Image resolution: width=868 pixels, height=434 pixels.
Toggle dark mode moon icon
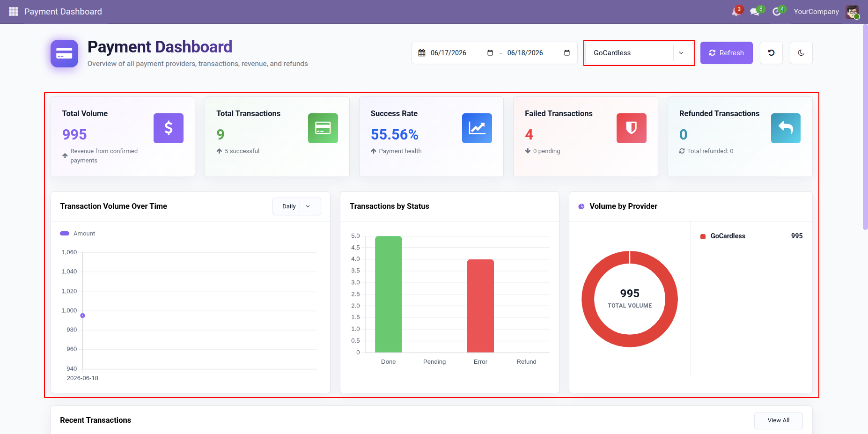pos(801,53)
